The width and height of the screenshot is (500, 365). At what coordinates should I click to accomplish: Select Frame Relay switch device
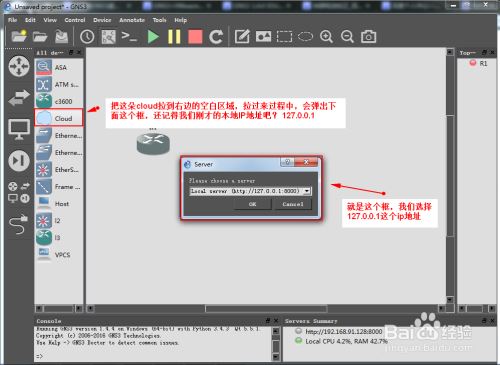59,187
